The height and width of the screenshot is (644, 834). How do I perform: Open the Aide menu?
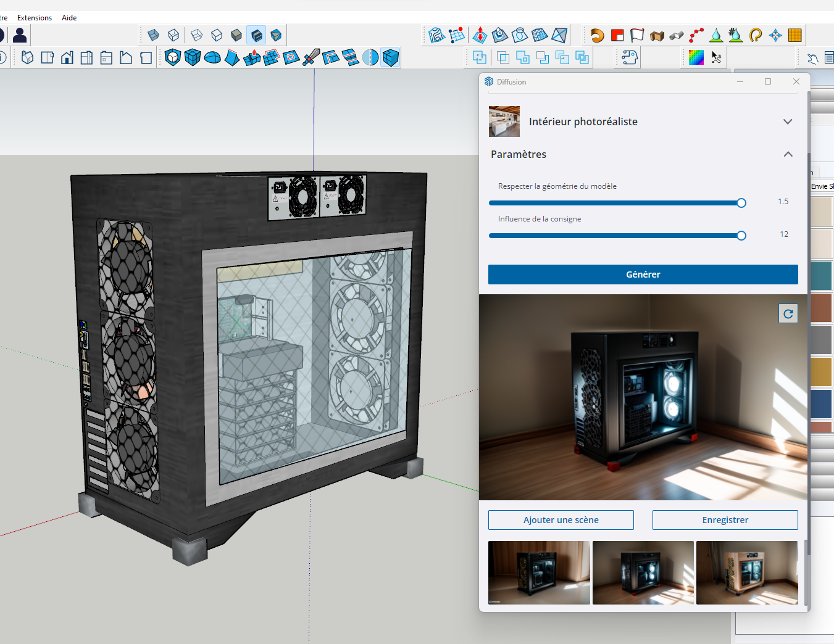[69, 17]
